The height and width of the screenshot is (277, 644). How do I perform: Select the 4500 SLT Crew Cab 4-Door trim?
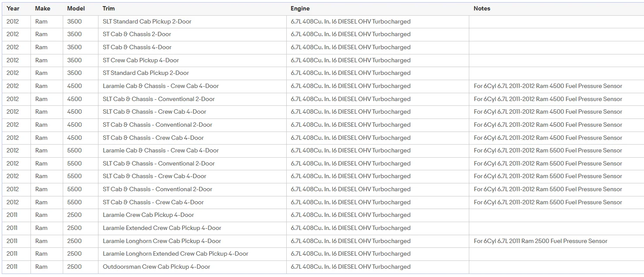pos(154,111)
